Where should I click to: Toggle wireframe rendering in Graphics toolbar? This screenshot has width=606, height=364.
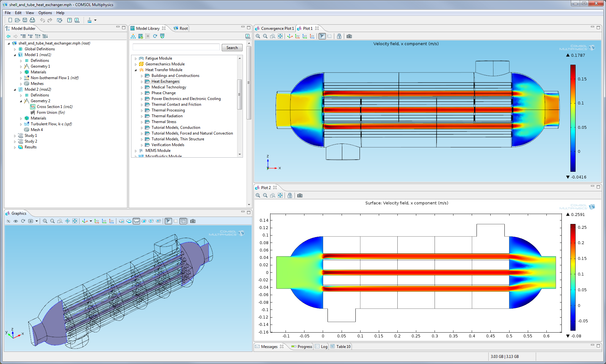click(x=183, y=221)
